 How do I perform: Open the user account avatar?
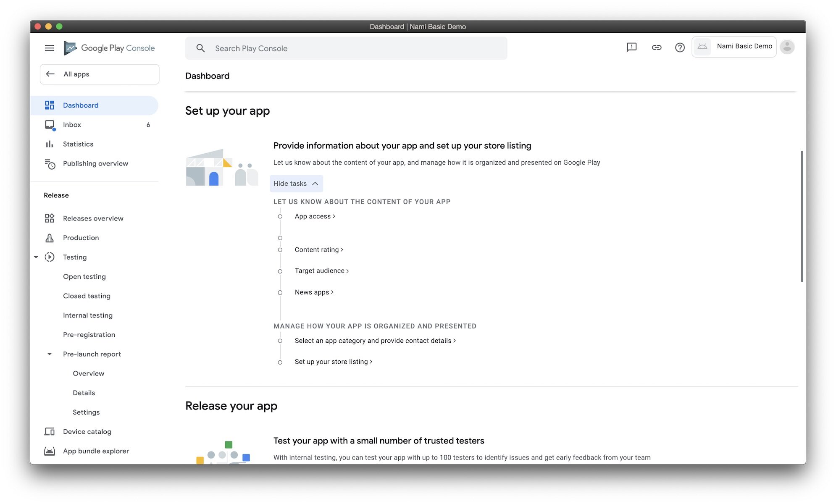coord(787,47)
